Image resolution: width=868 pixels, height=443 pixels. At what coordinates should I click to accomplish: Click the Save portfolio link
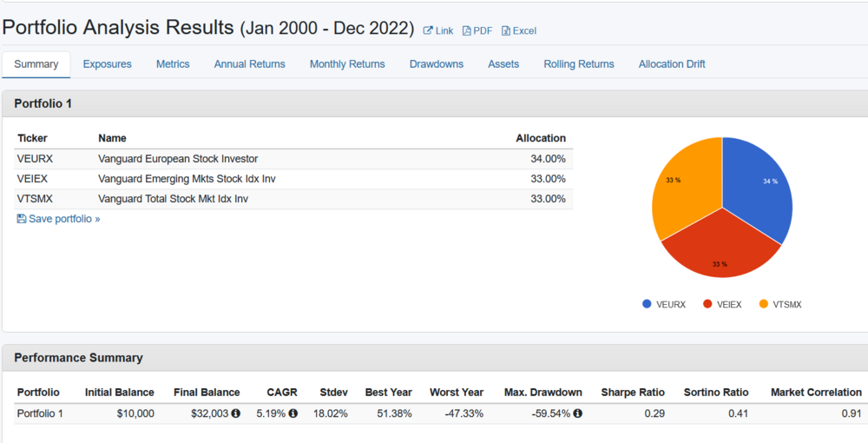pyautogui.click(x=64, y=219)
